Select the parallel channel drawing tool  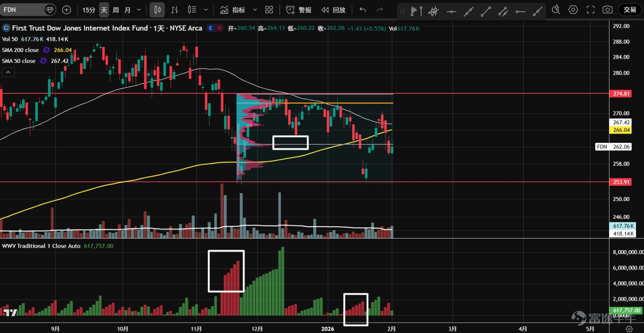coord(503,11)
